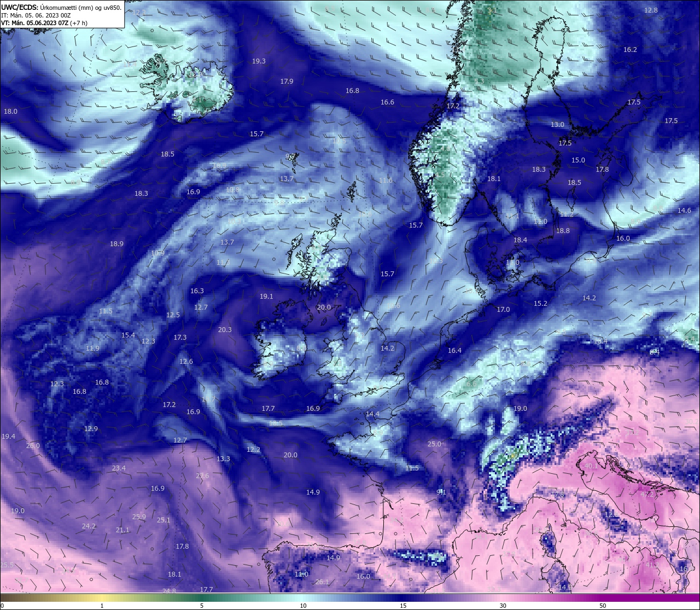Viewport: 700px width, 610px height.
Task: Click the 40.1 value label
Action: (x=591, y=466)
